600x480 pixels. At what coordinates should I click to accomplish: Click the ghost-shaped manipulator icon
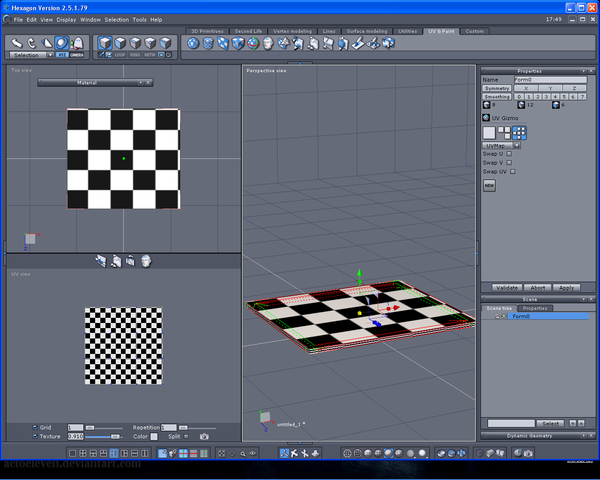(x=77, y=43)
